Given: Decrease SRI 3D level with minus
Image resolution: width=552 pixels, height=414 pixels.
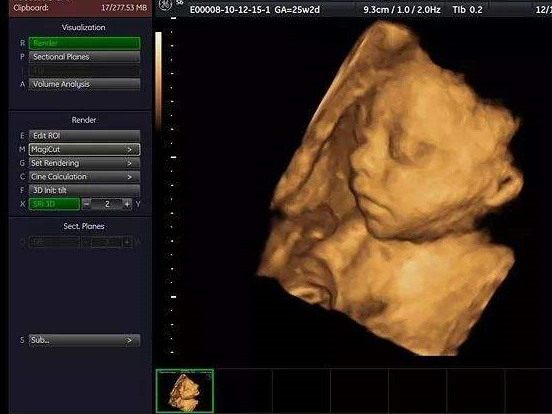Looking at the screenshot, I should tap(87, 204).
